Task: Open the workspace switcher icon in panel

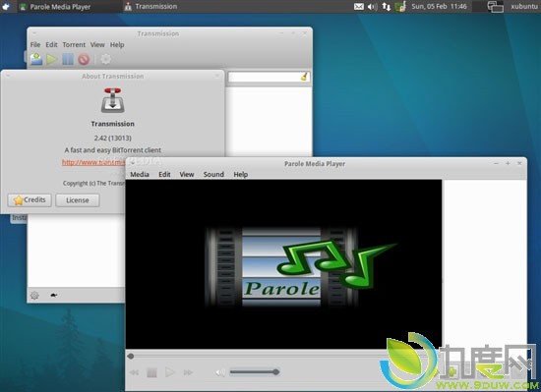Action: coord(495,7)
